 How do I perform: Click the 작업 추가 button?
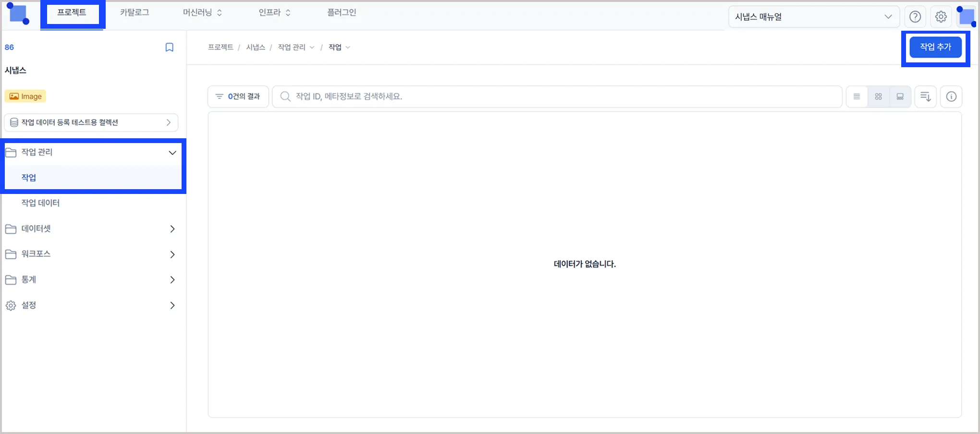(x=935, y=47)
